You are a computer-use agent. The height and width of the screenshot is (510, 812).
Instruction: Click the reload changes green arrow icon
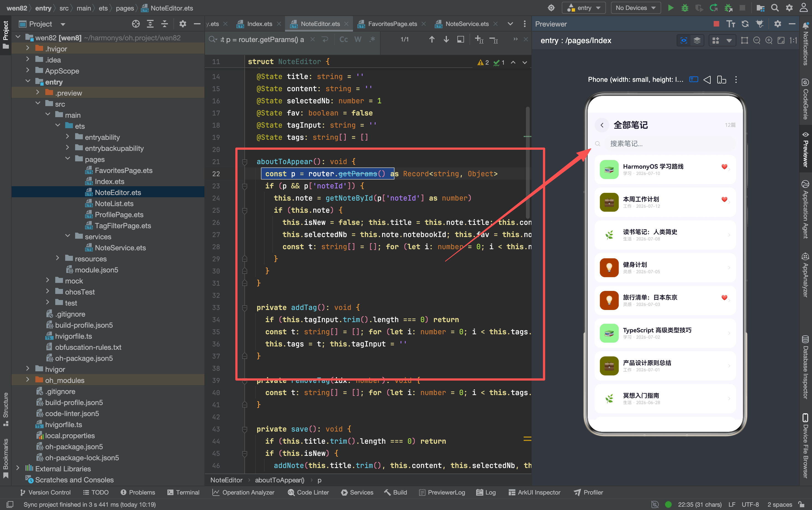tap(713, 8)
